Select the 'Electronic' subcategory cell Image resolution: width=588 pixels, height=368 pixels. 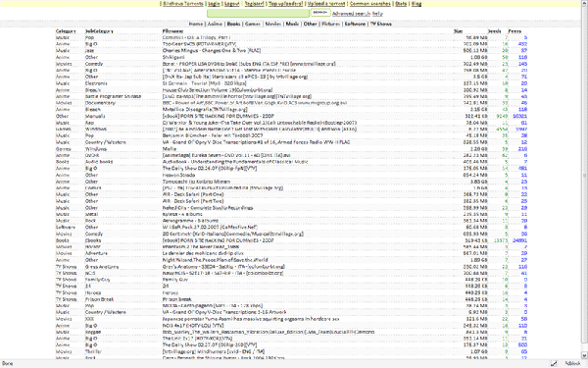[96, 83]
